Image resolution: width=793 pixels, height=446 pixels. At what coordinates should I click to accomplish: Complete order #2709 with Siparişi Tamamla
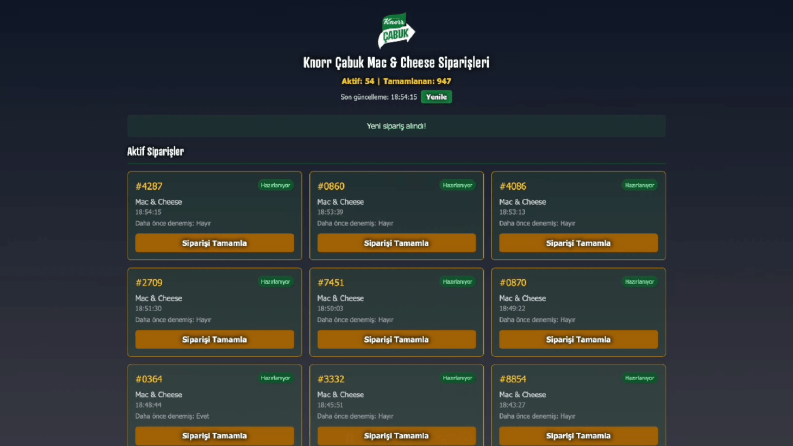coord(214,339)
